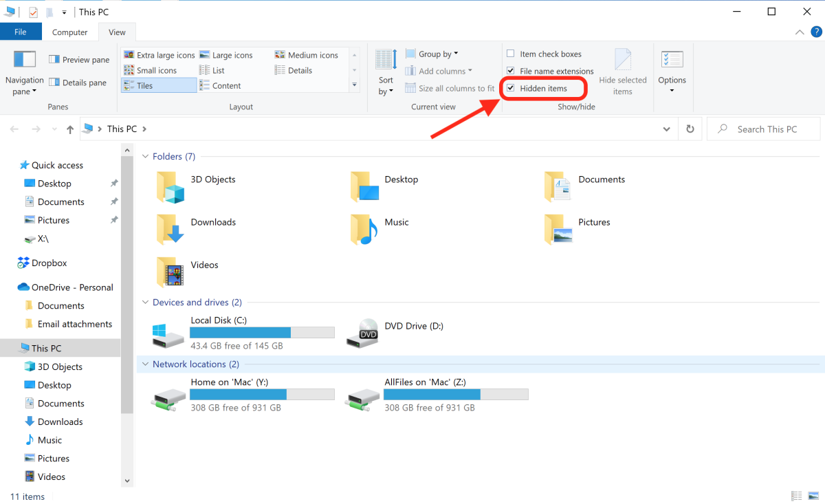The height and width of the screenshot is (504, 825).
Task: Open the File menu
Action: pos(21,32)
